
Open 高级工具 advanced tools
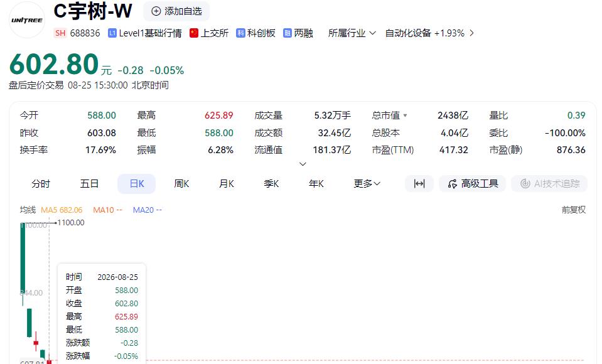point(473,183)
